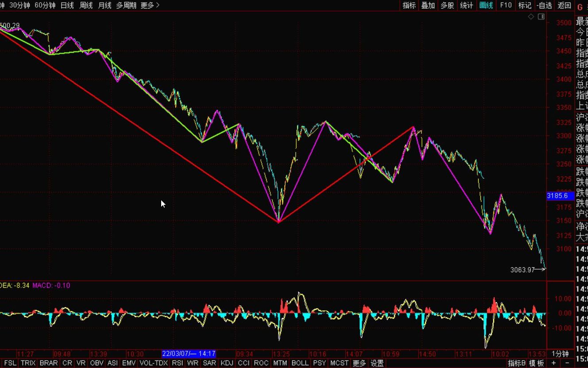The height and width of the screenshot is (368, 588).
Task: Select the WR indicator
Action: pyautogui.click(x=193, y=363)
